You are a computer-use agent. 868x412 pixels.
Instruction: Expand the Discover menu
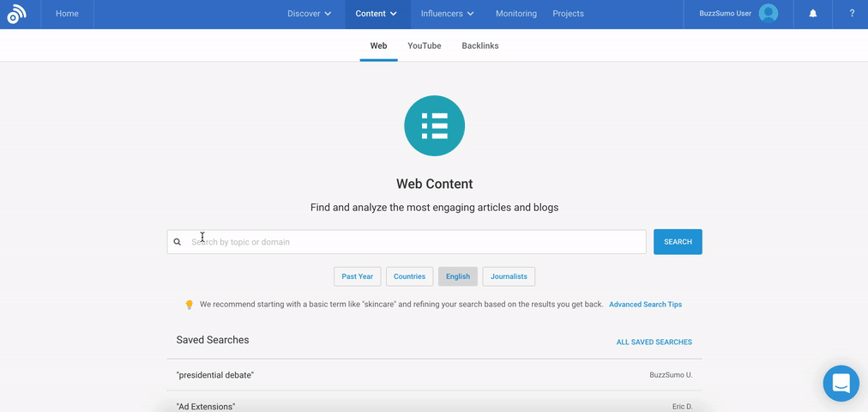pos(309,14)
